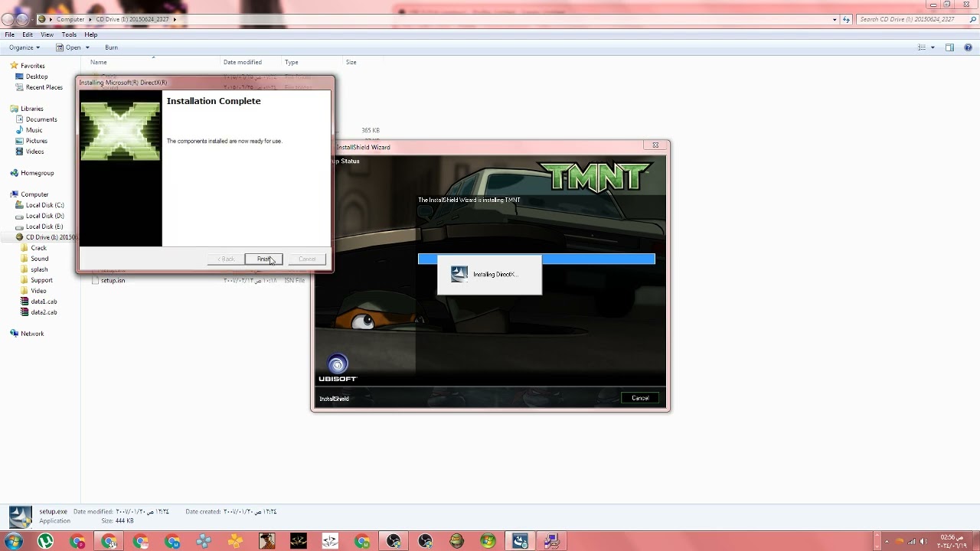Open the Tools menu
This screenshot has width=980, height=551.
coord(69,34)
